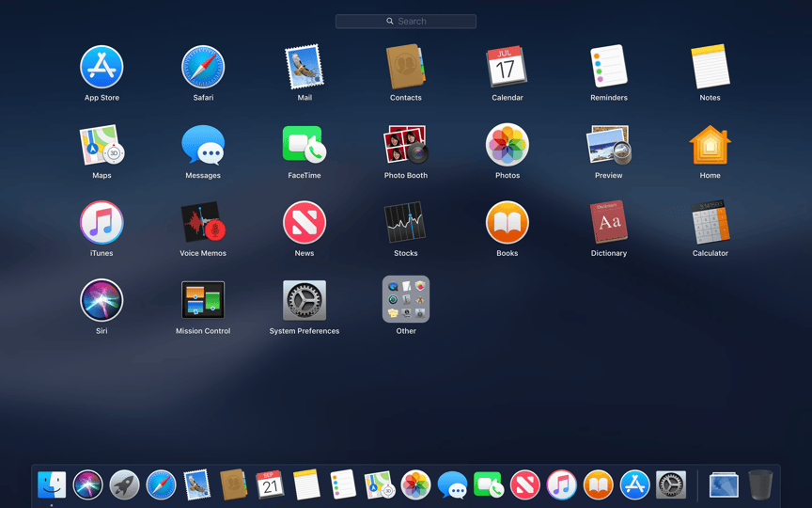This screenshot has height=508, width=812.
Task: Open the Voice Memos app
Action: [x=203, y=222]
